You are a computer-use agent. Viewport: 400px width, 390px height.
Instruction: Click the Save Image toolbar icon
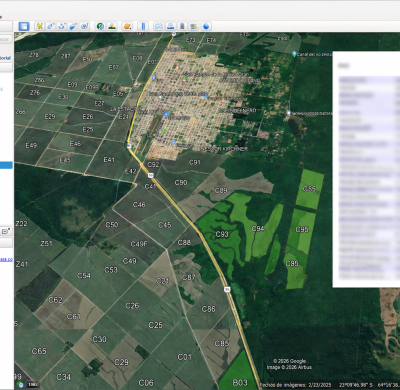[182, 26]
